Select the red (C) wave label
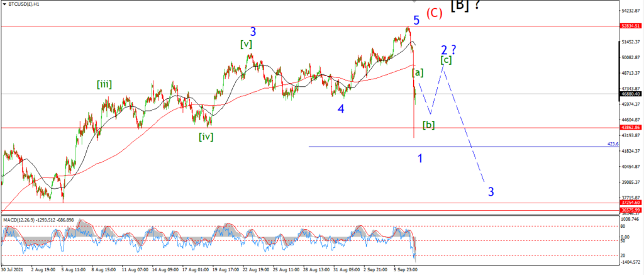 (x=434, y=13)
